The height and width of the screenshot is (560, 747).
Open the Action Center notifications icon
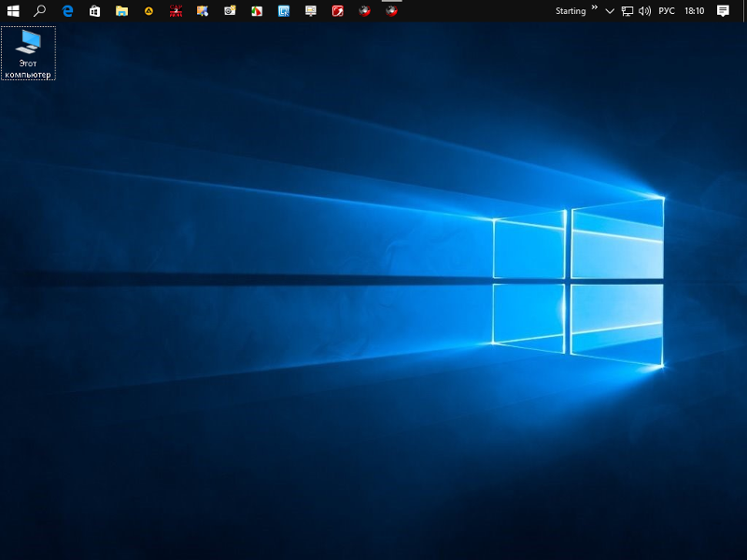(723, 11)
